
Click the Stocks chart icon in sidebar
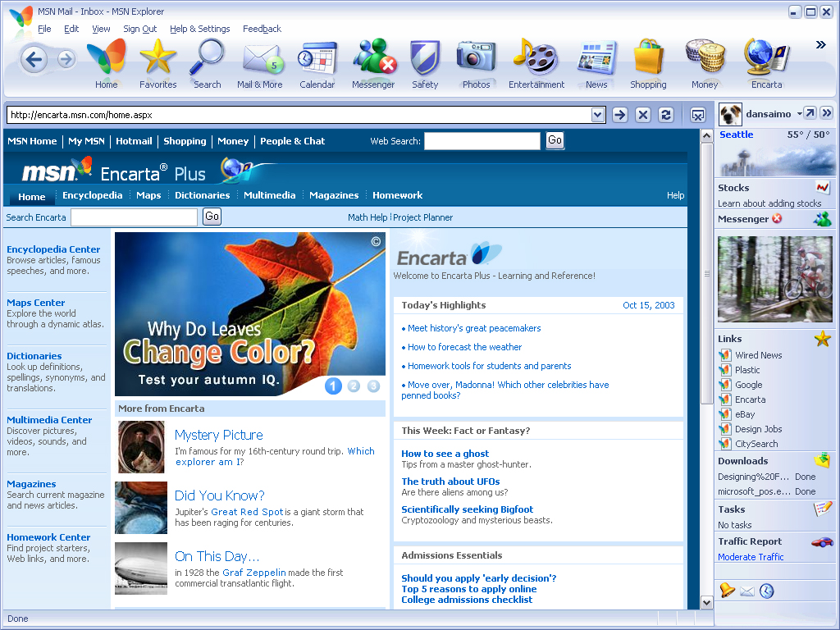823,188
